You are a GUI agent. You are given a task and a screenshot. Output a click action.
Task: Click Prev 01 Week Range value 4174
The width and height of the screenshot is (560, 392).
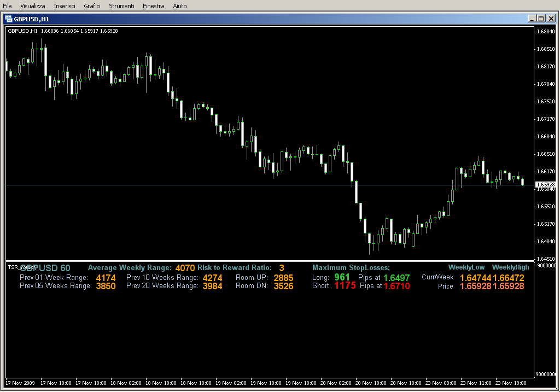point(106,278)
